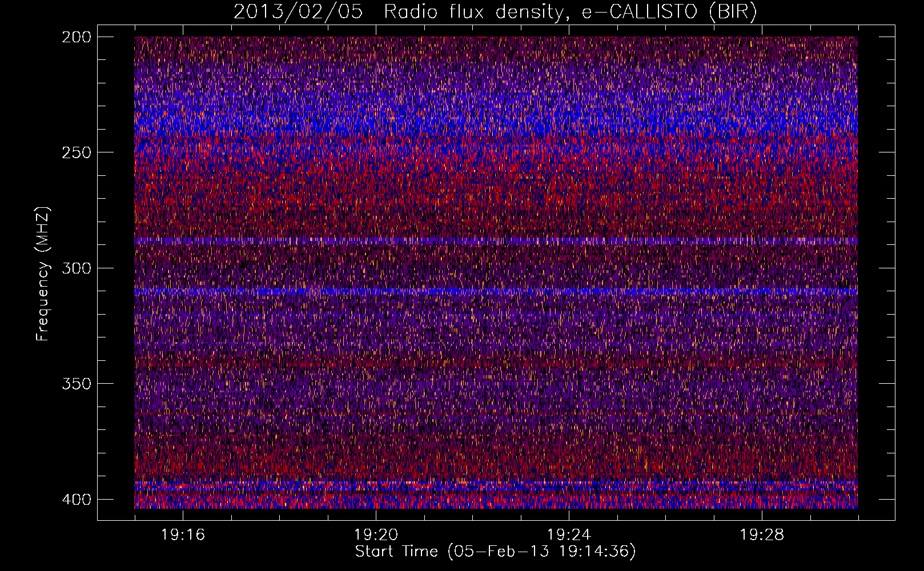Click the 'Frequency (MHZ)' y-axis label
This screenshot has width=924, height=571.
point(43,274)
